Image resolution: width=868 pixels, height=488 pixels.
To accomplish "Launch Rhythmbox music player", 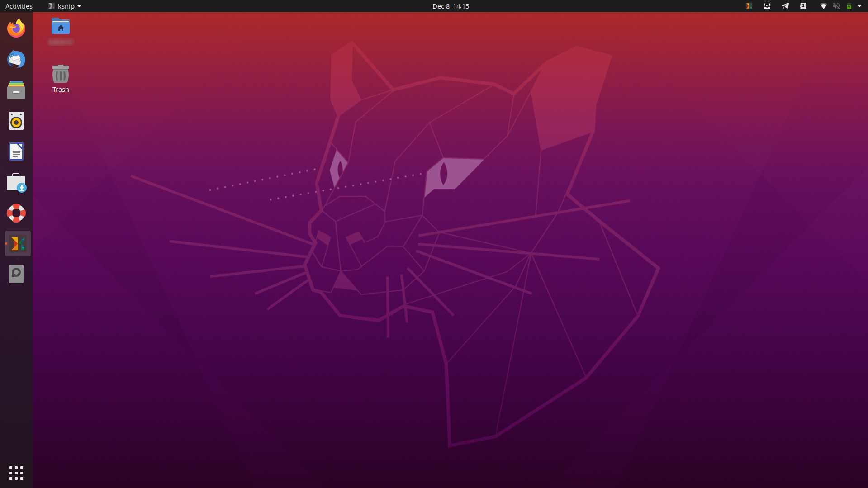I will pyautogui.click(x=16, y=121).
